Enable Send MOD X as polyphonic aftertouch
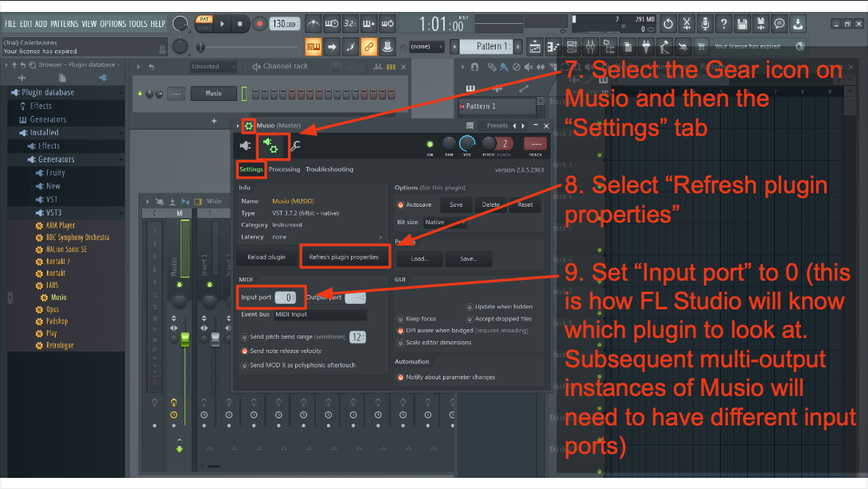This screenshot has width=868, height=489. point(244,366)
